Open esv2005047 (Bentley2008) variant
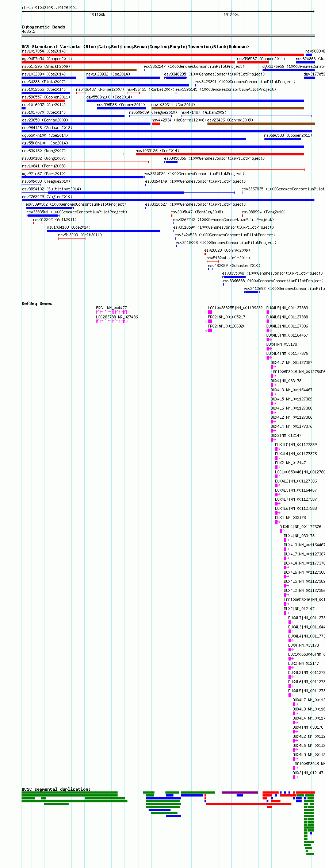The image size is (325, 868). [x=197, y=212]
